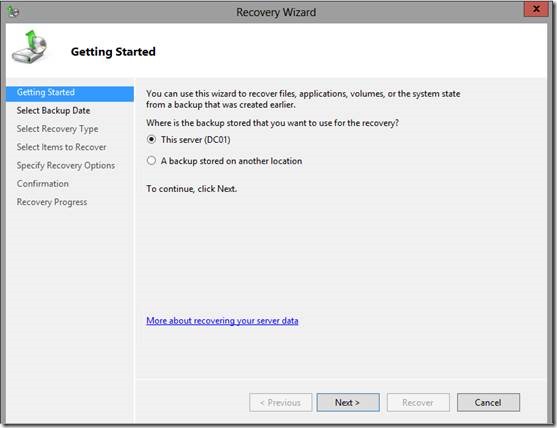Jump to Confirmation step in sidebar
Screen dimensions: 557x428
pos(43,184)
